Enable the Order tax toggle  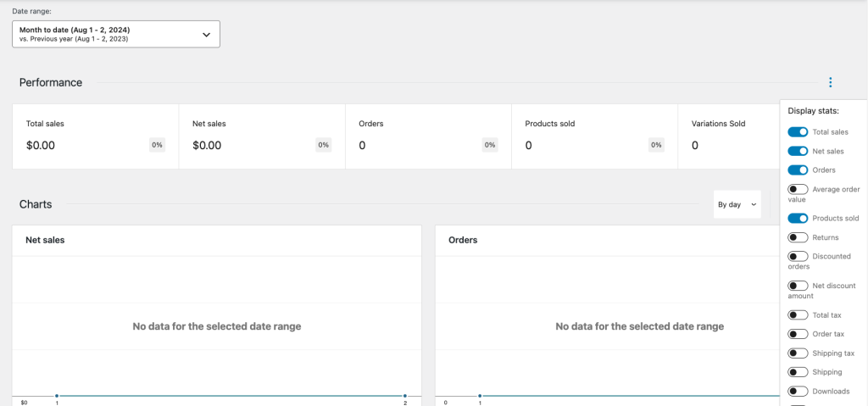pos(798,334)
